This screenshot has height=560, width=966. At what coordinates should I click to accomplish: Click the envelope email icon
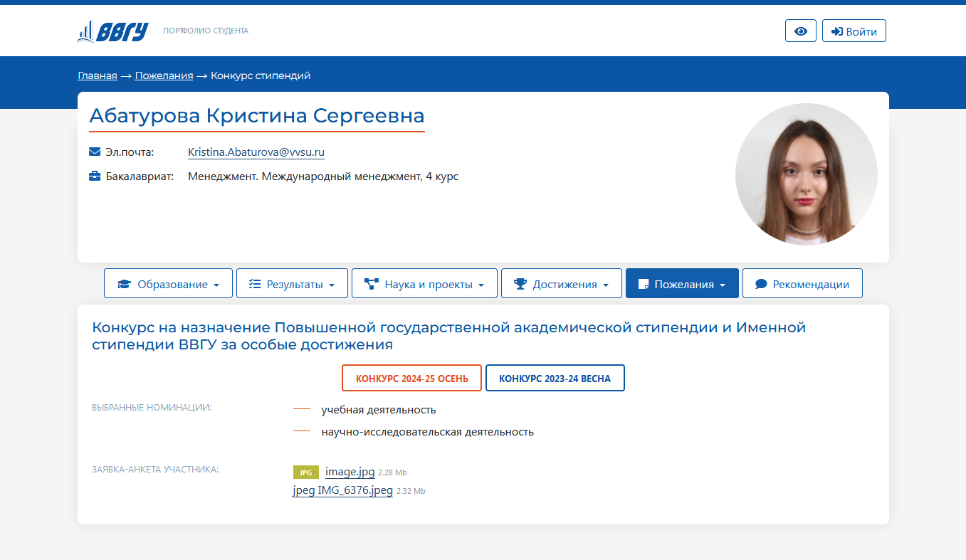pos(95,152)
